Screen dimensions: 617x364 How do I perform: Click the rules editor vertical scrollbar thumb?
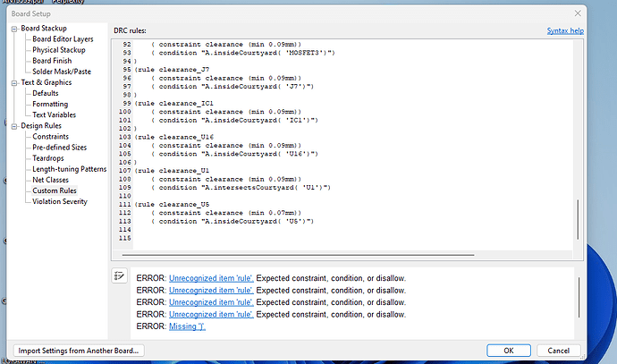[578, 220]
